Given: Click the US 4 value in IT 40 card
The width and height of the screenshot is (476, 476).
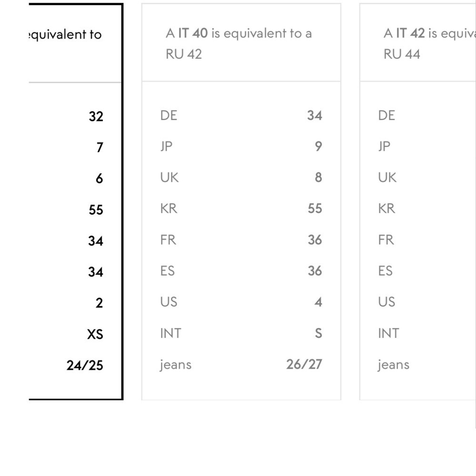Looking at the screenshot, I should pos(318,302).
